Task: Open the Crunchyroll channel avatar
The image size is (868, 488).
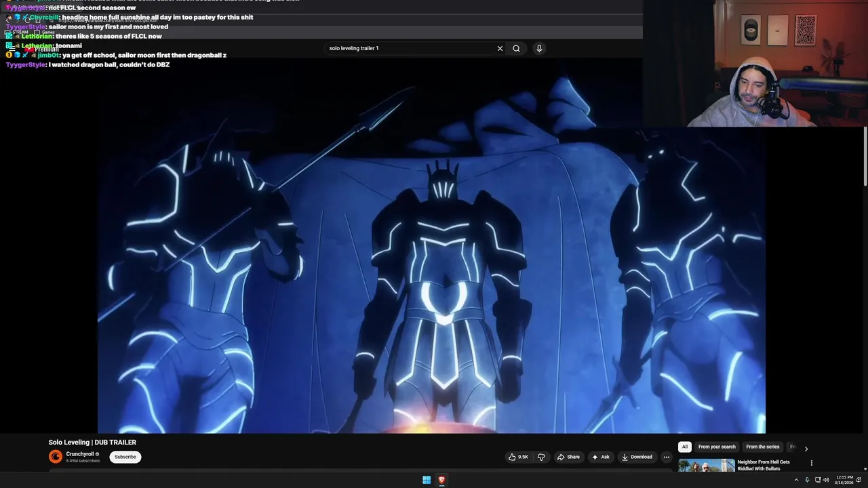Action: [56, 457]
